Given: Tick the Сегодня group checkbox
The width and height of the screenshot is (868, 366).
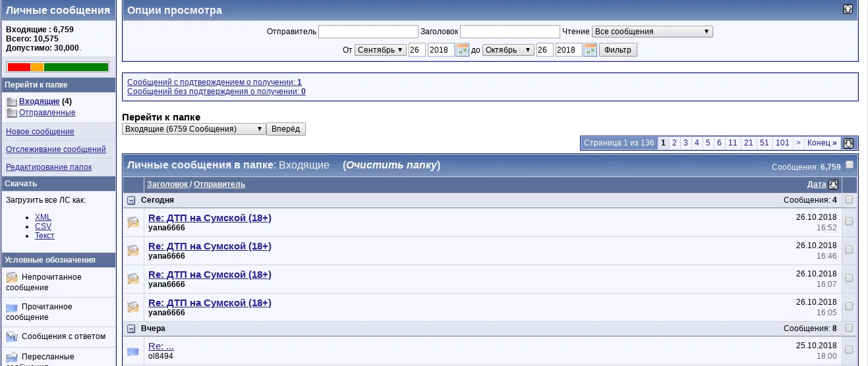Looking at the screenshot, I should coord(849,199).
